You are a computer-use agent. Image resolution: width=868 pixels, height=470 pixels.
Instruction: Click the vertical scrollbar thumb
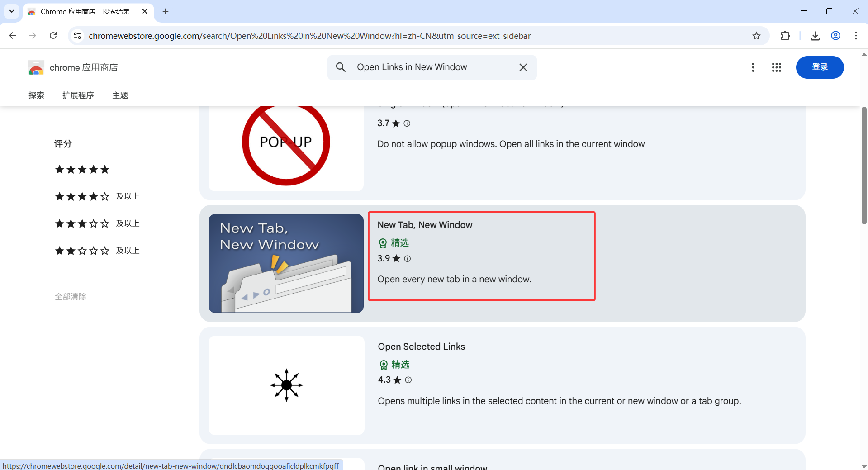(x=864, y=166)
